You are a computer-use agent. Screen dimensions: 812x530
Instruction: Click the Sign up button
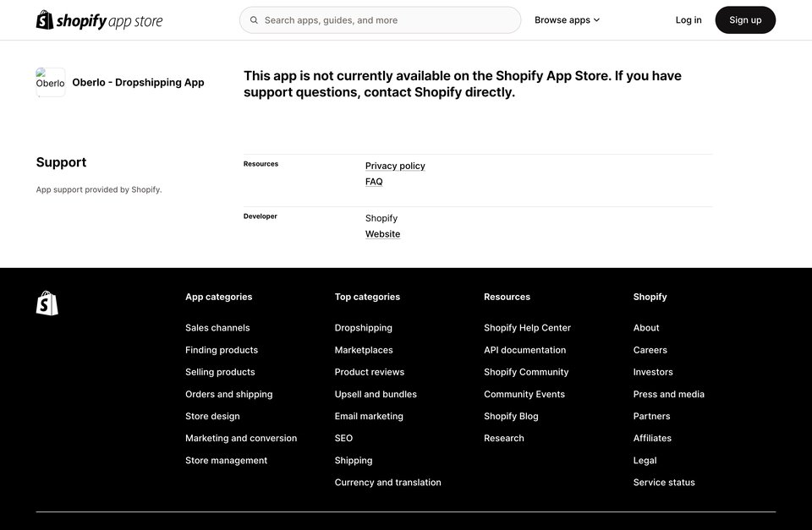tap(745, 20)
